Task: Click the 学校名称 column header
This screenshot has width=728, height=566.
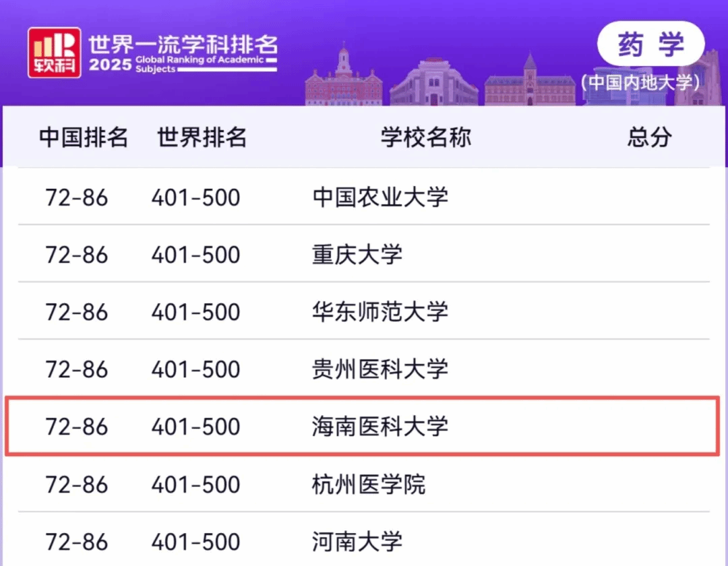Action: coord(425,137)
